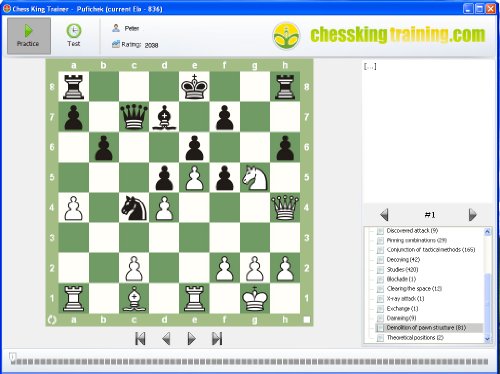
Task: Step forward one move
Action: point(191,339)
